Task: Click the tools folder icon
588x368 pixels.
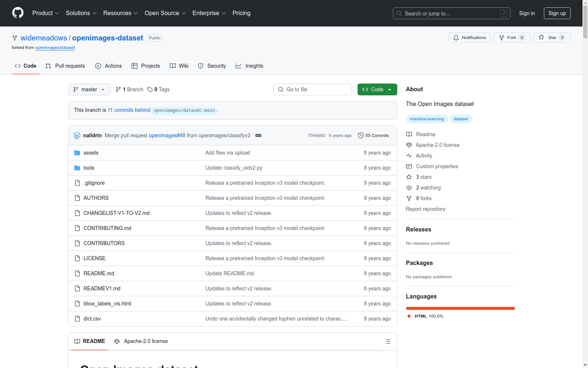Action: pyautogui.click(x=77, y=168)
